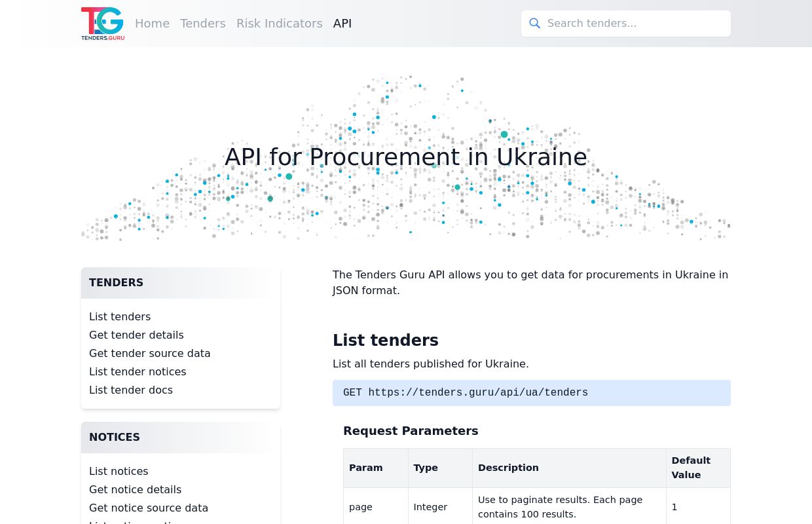The height and width of the screenshot is (524, 812).
Task: Go to the Tenders nav item
Action: [203, 24]
